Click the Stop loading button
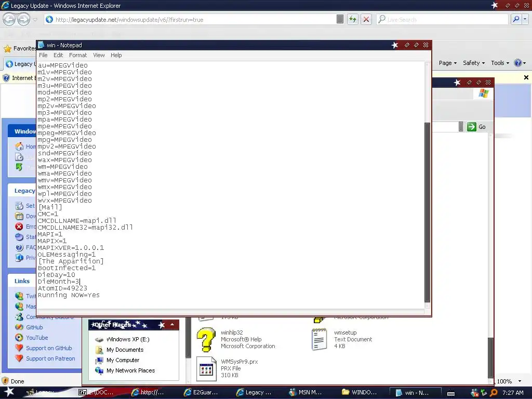This screenshot has height=399, width=532. 366,19
